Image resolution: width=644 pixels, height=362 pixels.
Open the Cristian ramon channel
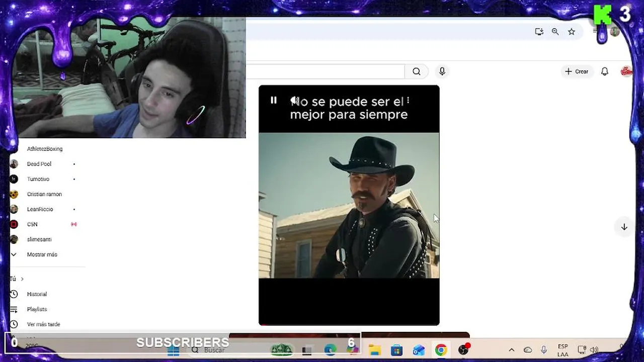[43, 194]
